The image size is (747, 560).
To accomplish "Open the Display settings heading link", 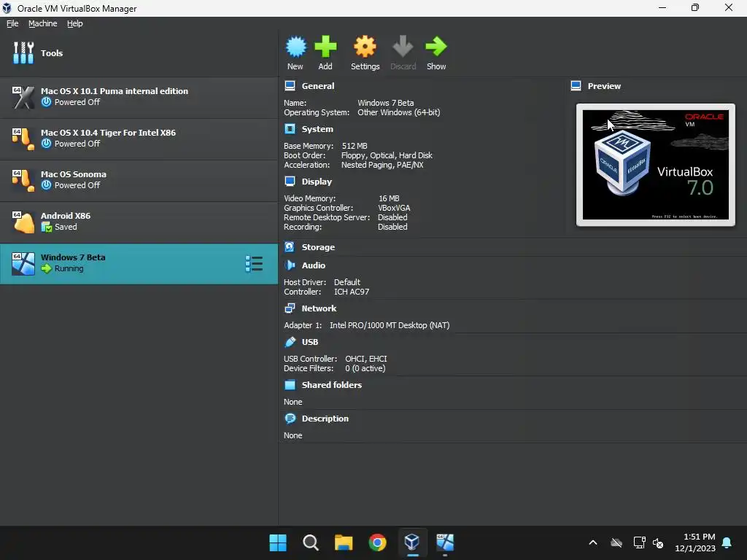I will 317,182.
